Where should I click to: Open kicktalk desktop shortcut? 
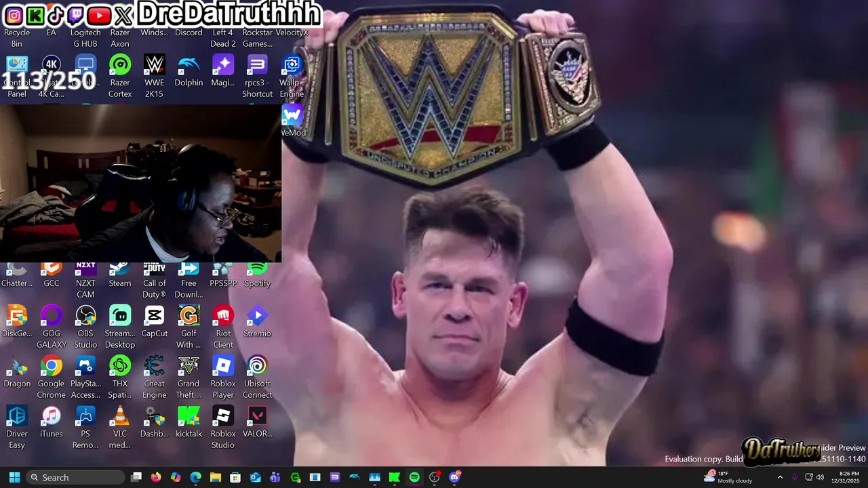click(189, 422)
